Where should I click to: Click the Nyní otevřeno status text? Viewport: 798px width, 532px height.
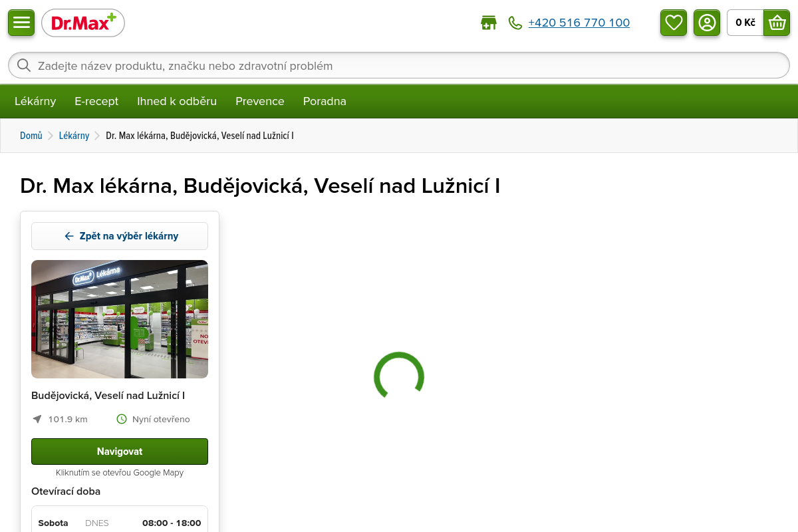tap(161, 419)
